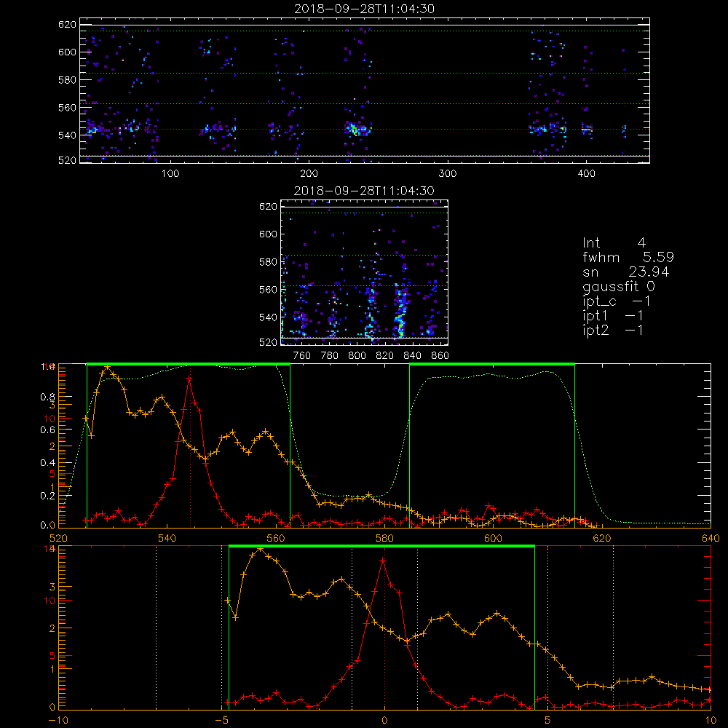Click the green bar above the bottom plot
Viewport: 728px width, 728px height.
(x=381, y=546)
